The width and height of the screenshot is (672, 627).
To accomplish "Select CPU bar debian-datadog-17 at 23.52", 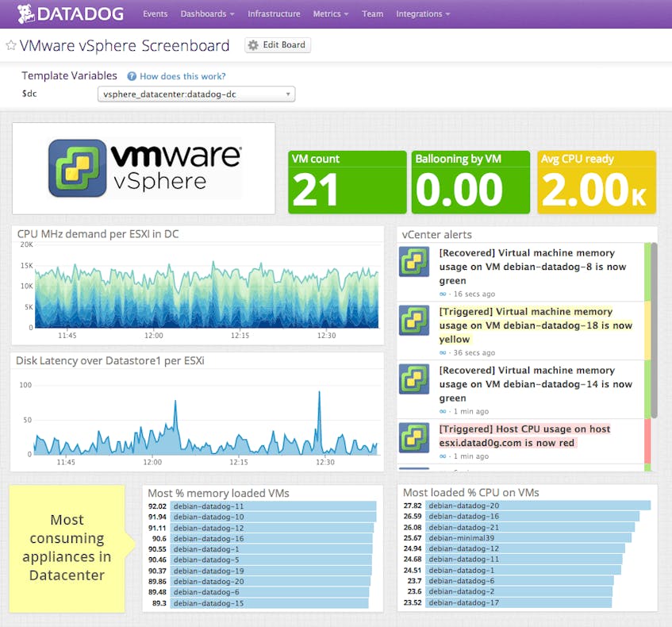I will (519, 602).
